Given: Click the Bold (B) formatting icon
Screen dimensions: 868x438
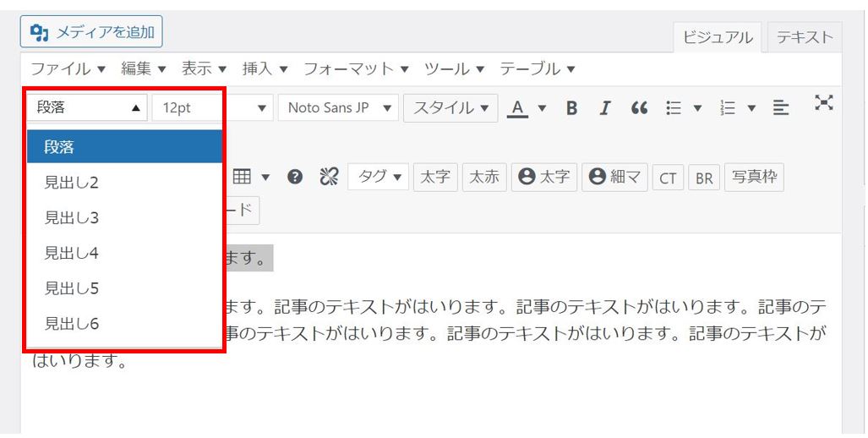Looking at the screenshot, I should click(x=572, y=108).
